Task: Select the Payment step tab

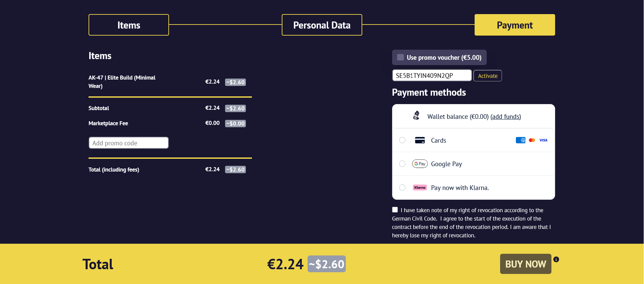Action: [x=515, y=25]
